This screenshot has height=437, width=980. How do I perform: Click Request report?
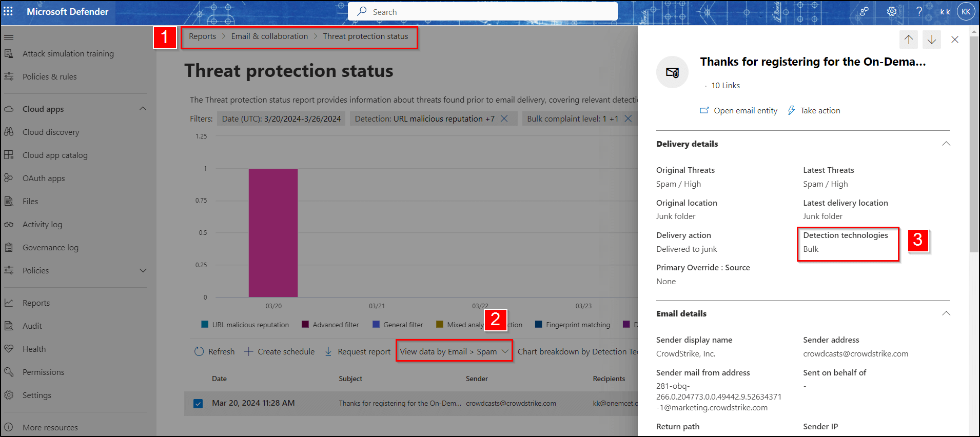pos(357,351)
